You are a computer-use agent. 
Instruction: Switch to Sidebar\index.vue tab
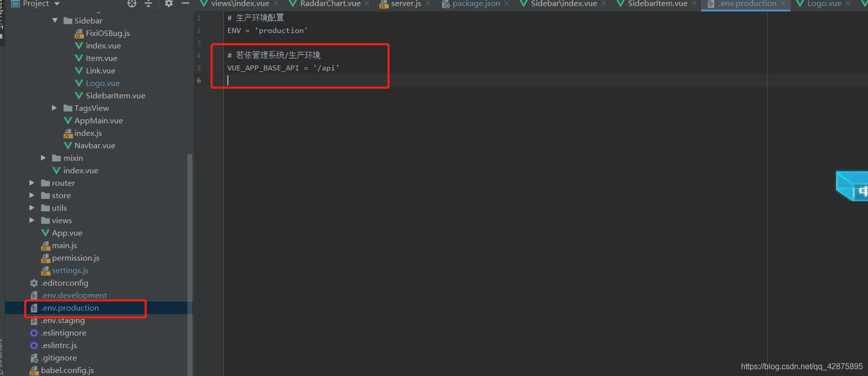[x=564, y=3]
